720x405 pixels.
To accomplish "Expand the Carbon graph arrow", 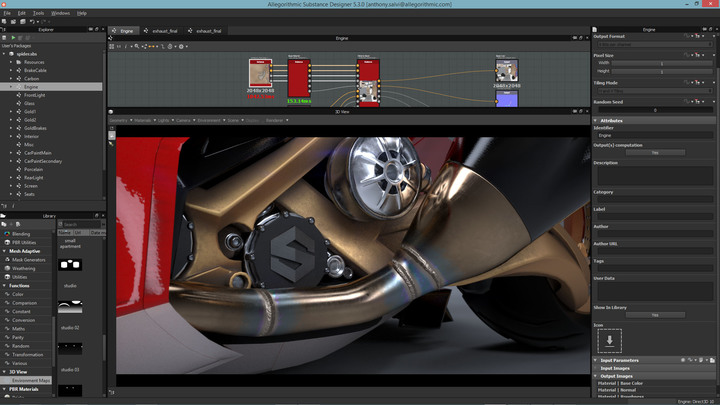I will [11, 79].
